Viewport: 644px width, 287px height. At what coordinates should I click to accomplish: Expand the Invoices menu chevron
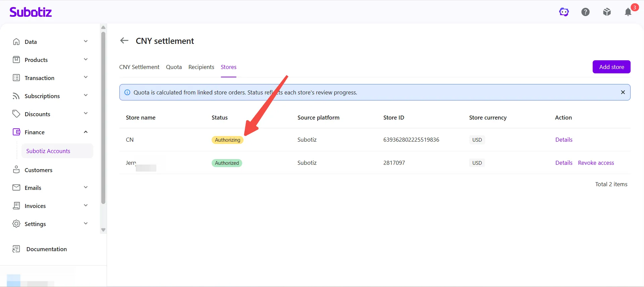coord(86,206)
